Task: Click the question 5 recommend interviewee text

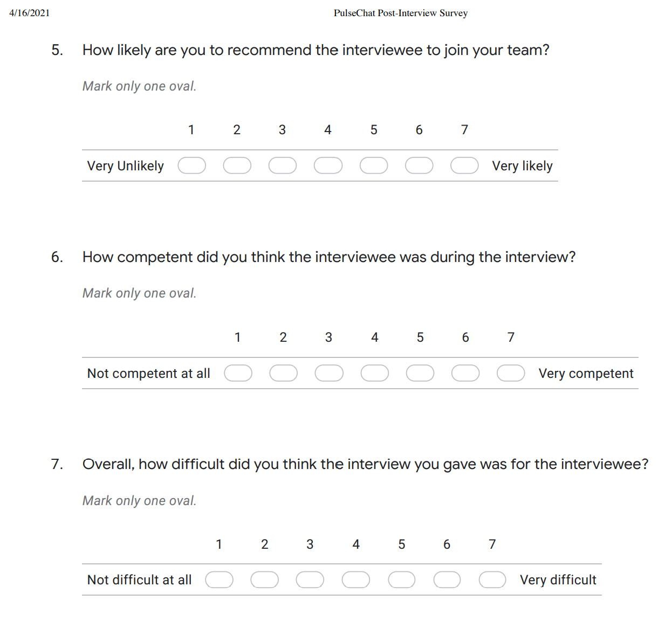Action: click(316, 50)
